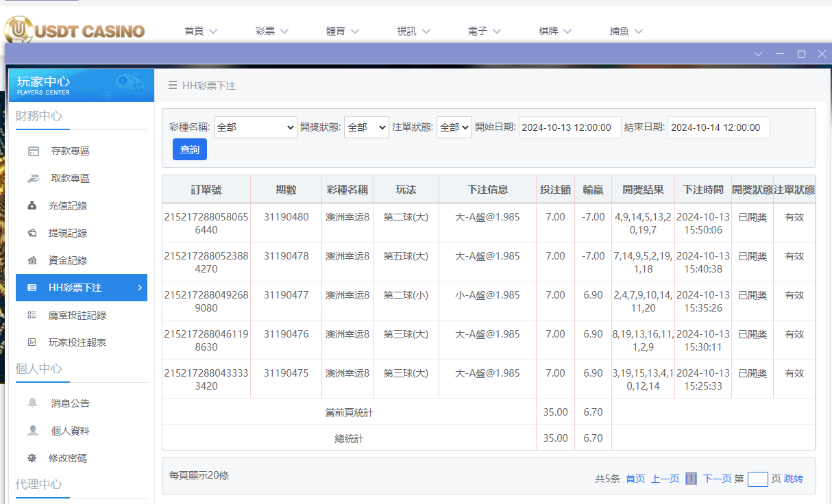Click inside the 開始日期 start date field
Image resolution: width=832 pixels, height=504 pixels.
(570, 127)
